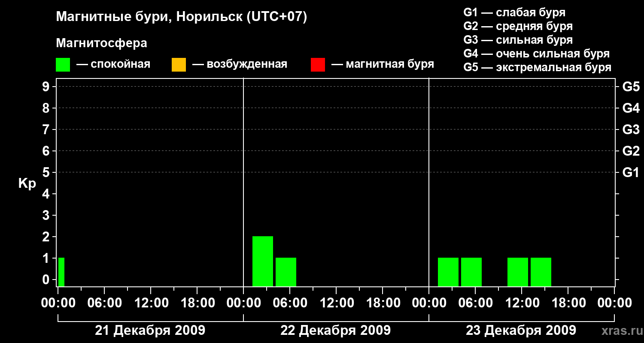This screenshot has width=644, height=343.
Task: Click the 23 December bar ending at 12:00
Action: click(x=518, y=272)
